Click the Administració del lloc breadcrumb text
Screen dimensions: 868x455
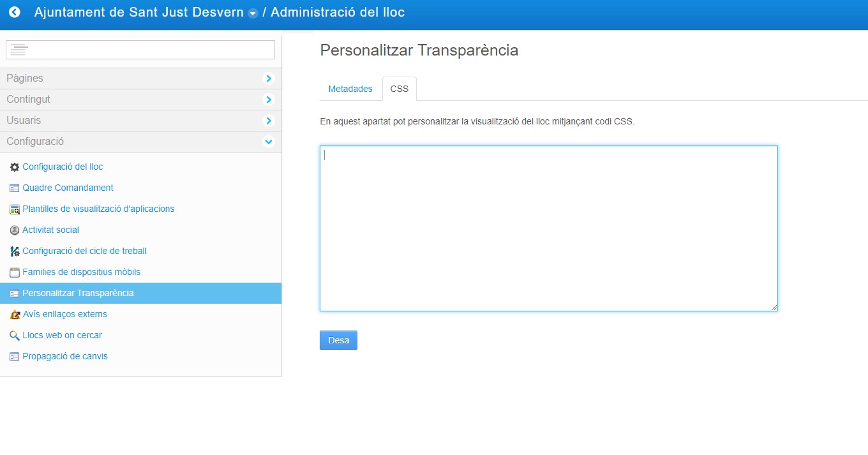[338, 12]
